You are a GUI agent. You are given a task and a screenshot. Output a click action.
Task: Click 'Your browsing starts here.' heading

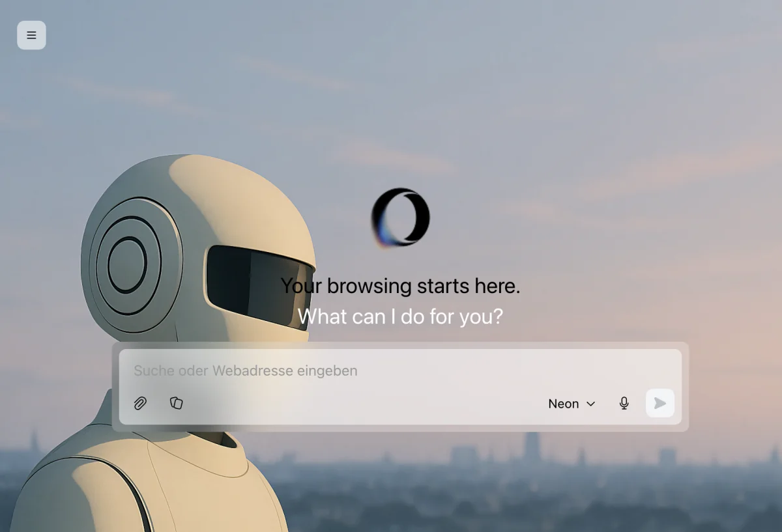tap(400, 286)
